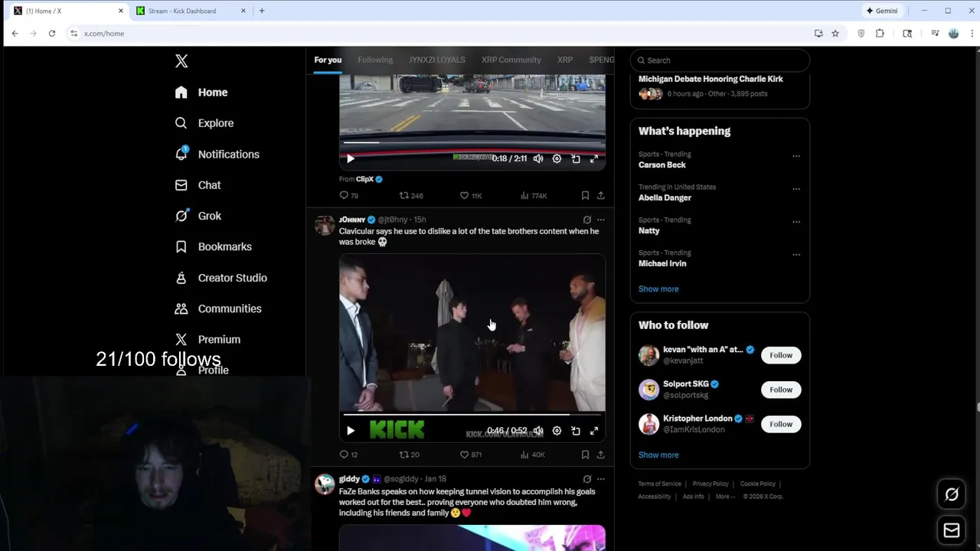The height and width of the screenshot is (551, 980).
Task: Open the floating Grok button
Action: [x=952, y=494]
